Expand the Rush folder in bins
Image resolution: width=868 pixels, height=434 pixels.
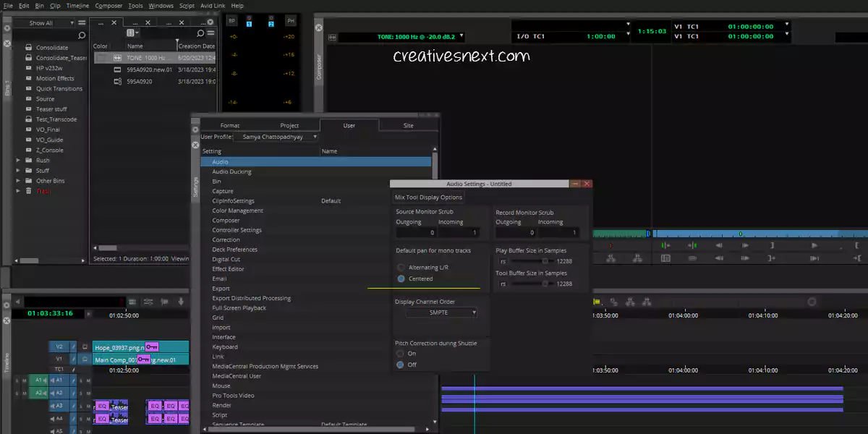pos(19,161)
